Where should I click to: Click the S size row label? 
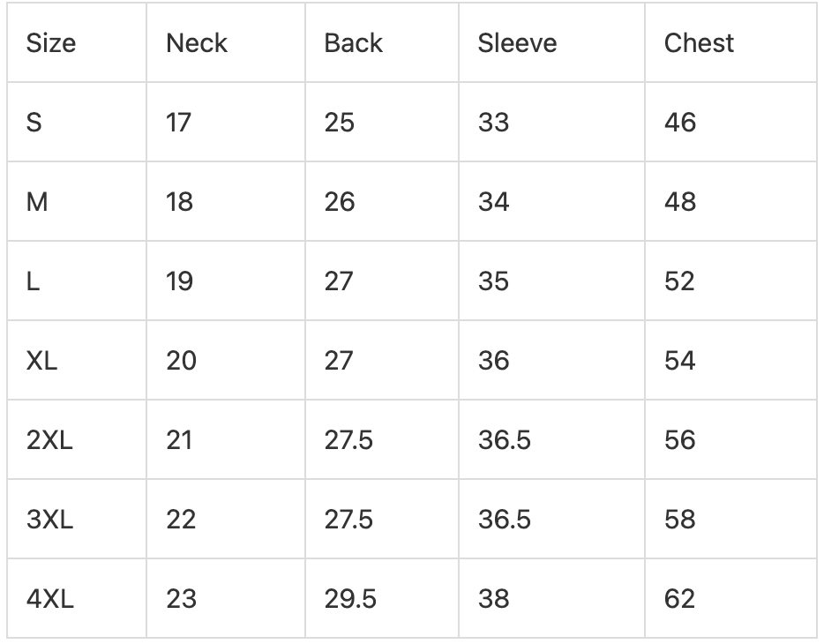[34, 123]
